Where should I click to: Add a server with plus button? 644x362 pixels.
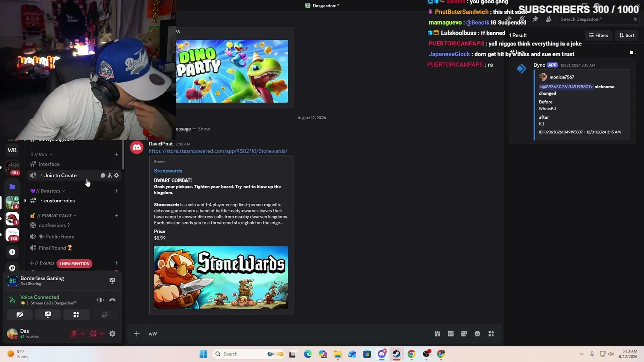coord(12,252)
